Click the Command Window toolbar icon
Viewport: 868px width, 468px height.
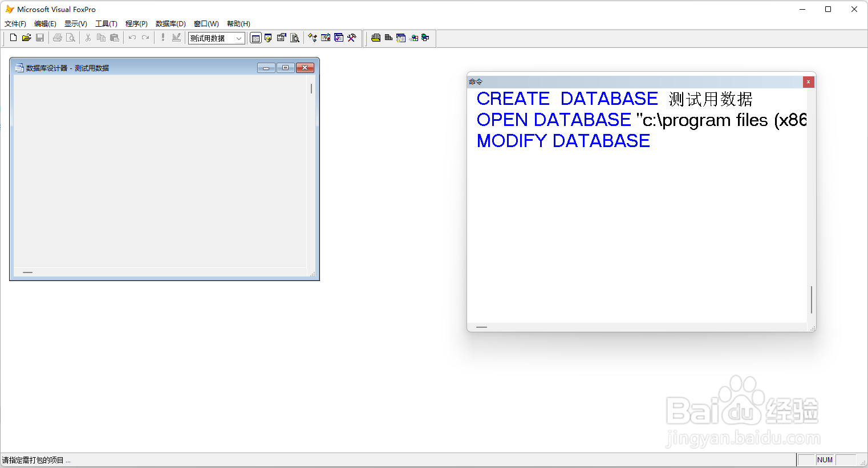click(255, 38)
